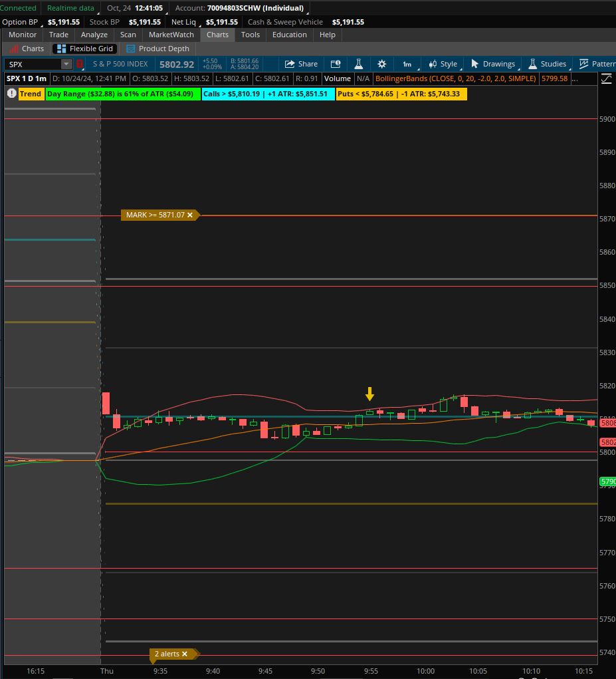Click the yellow Trend label
Image resolution: width=616 pixels, height=679 pixels.
click(x=31, y=94)
